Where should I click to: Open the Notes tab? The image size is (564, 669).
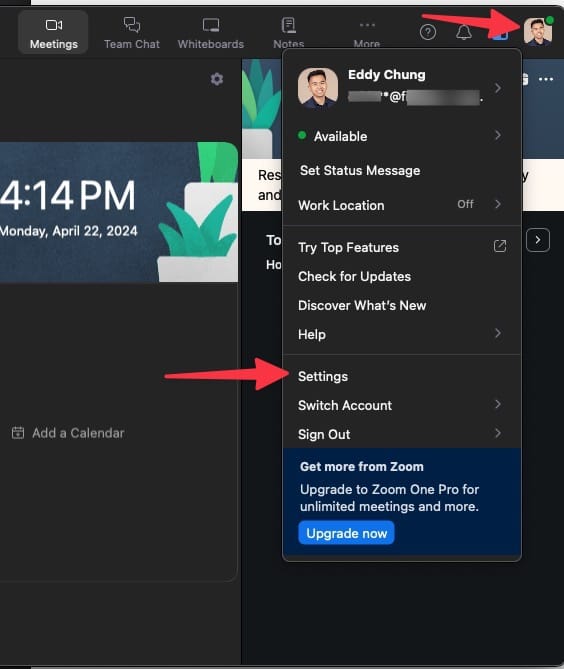click(289, 32)
